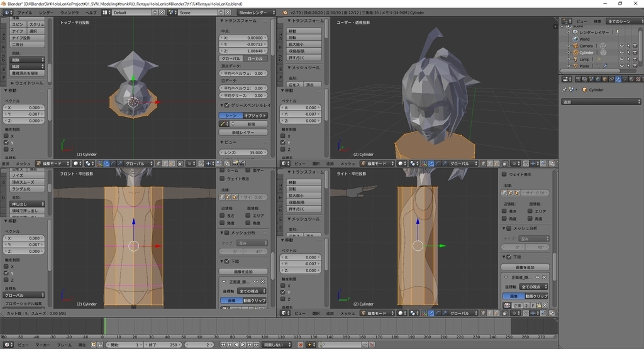Viewport: 644px width, 349px height.
Task: Open the Blenderレンダー engine dropdown
Action: (x=257, y=13)
